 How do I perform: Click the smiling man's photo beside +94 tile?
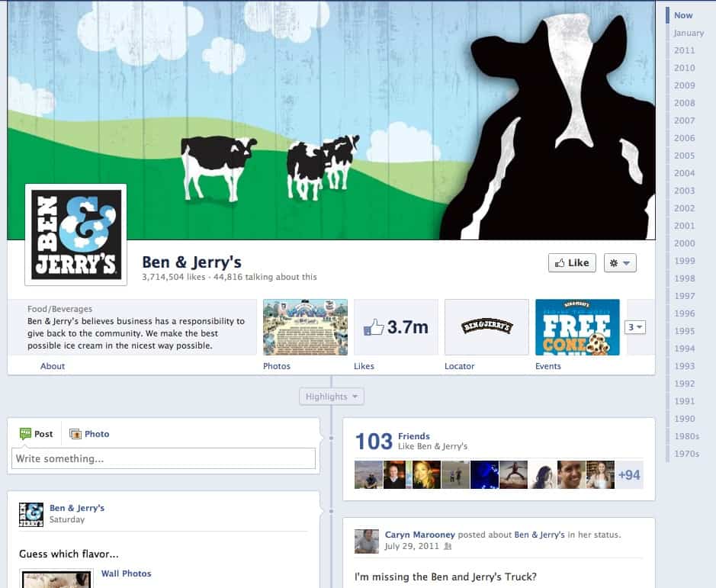(x=571, y=474)
